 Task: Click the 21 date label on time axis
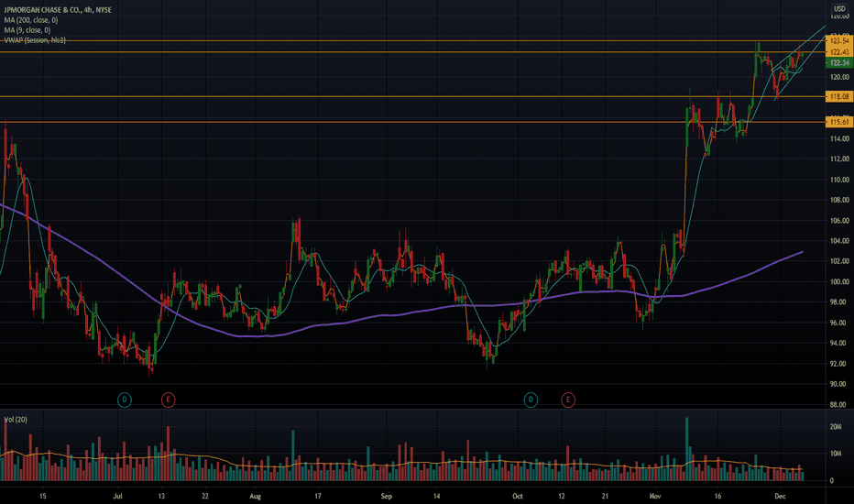click(605, 497)
